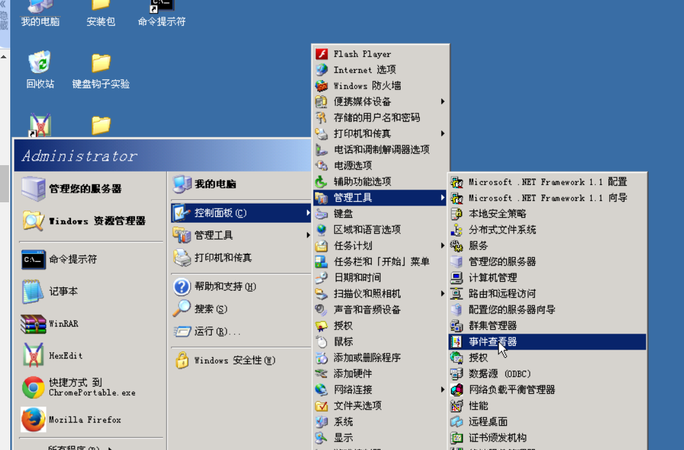Click the 日期和时间 icon

tap(321, 278)
